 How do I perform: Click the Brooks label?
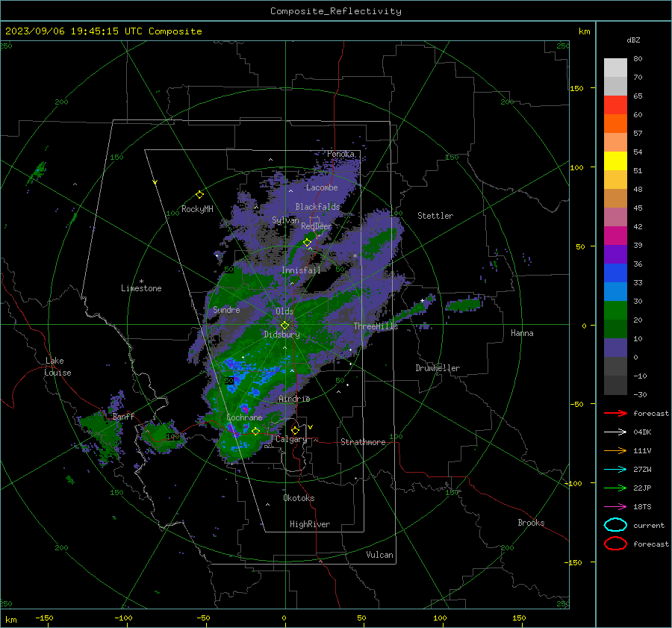pos(531,523)
